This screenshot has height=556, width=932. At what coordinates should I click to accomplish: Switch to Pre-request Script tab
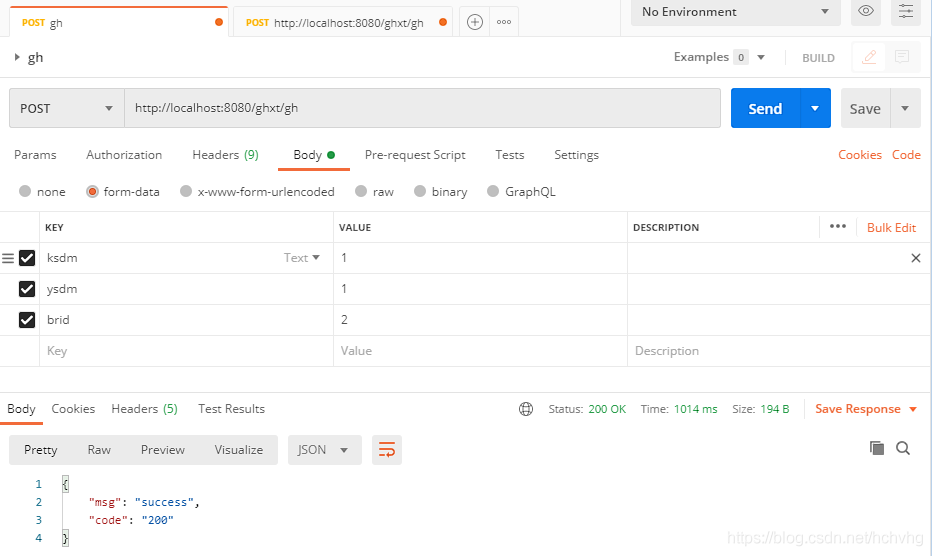(x=415, y=155)
